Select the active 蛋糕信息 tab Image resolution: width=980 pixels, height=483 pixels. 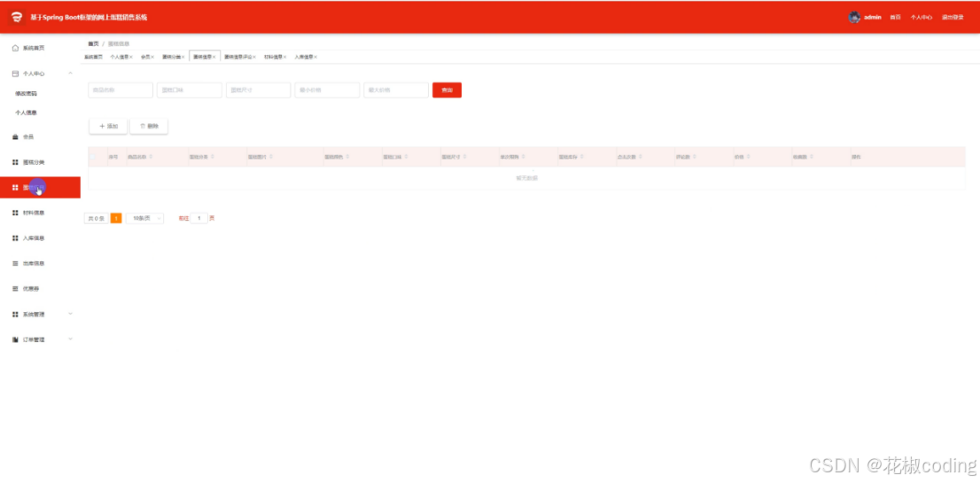205,56
